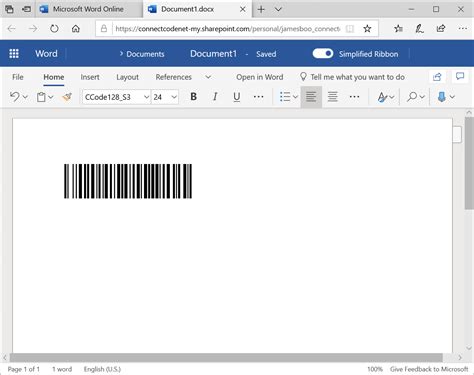Expand the Find dropdown arrow
Viewport: 474px width, 375px height.
pos(422,97)
